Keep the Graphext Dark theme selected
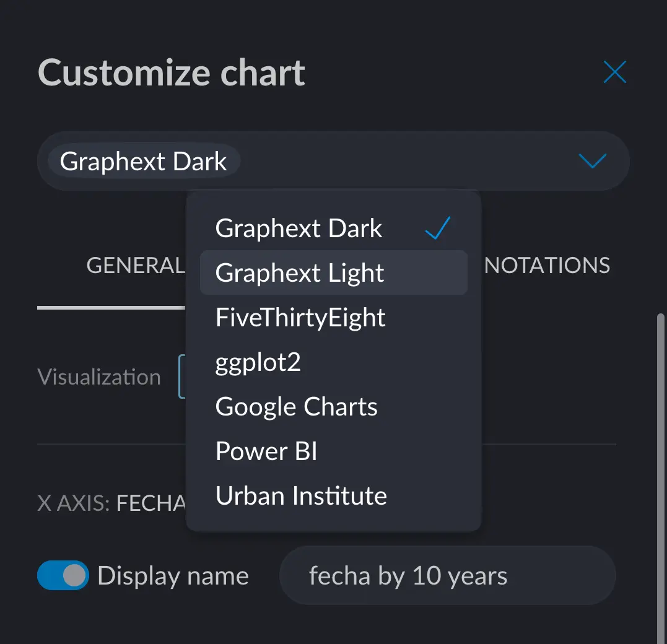Screen dimensions: 667x644 pyautogui.click(x=299, y=228)
